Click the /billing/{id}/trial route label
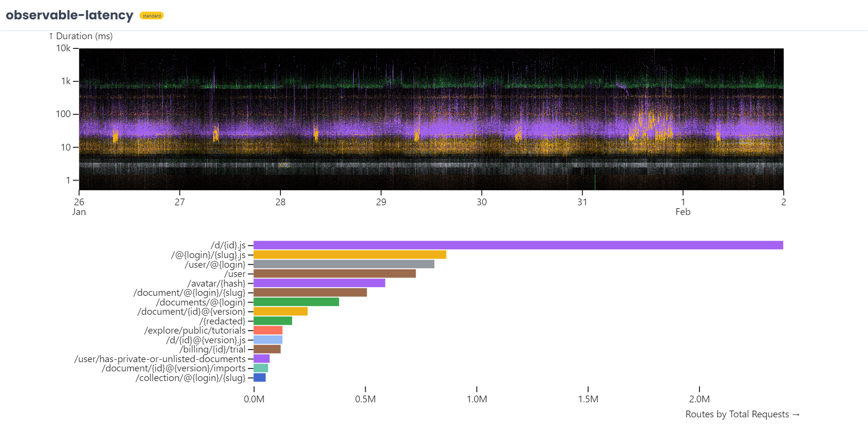Viewport: 868px width, 428px height. (213, 349)
